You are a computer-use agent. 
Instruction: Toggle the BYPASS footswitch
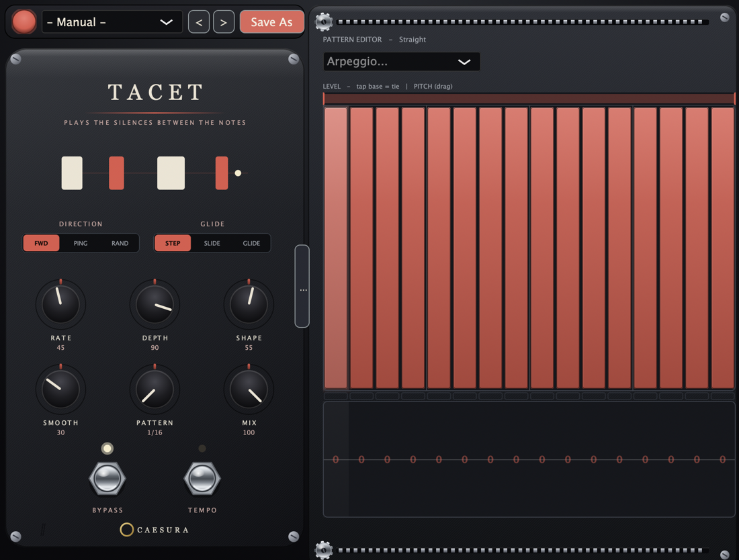107,479
